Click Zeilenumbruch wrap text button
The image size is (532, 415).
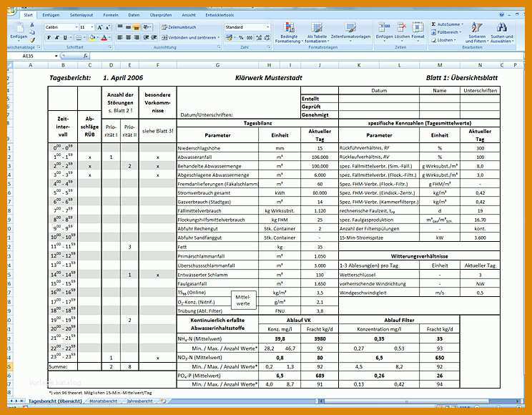(179, 26)
